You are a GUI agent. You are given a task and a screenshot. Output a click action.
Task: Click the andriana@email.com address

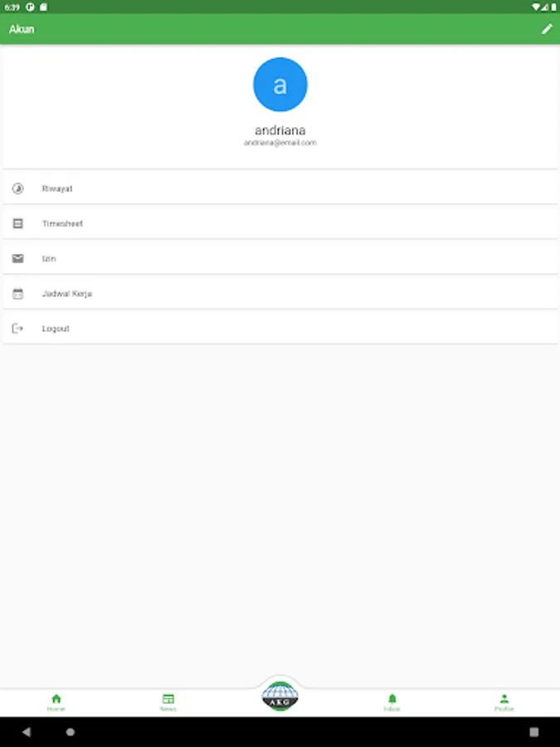[x=280, y=143]
